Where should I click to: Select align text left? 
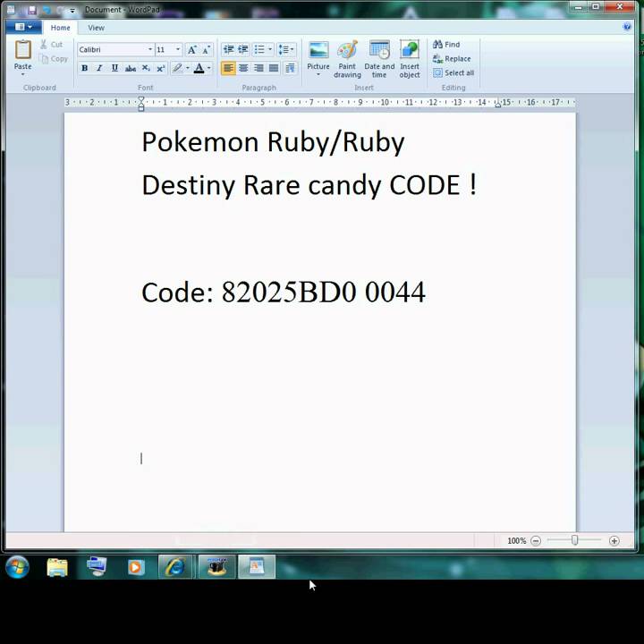(x=228, y=68)
